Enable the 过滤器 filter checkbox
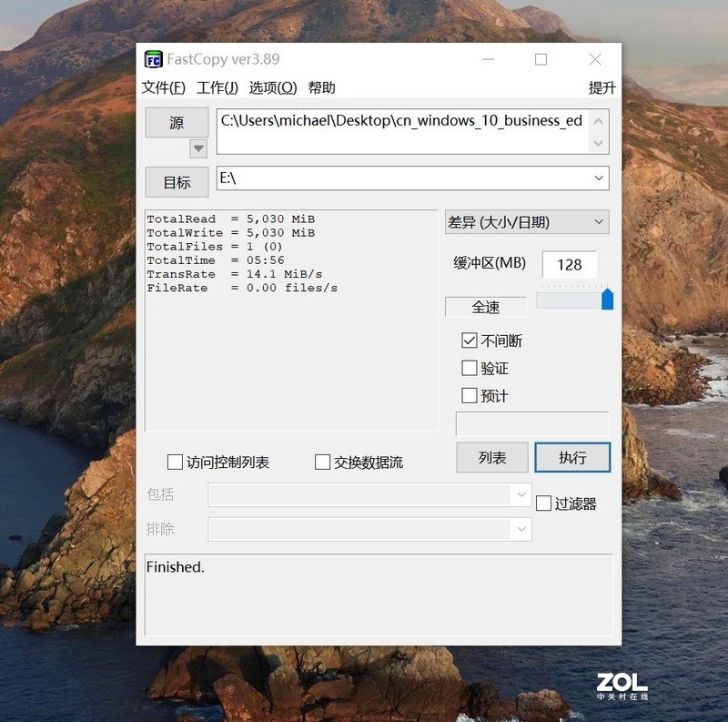 pyautogui.click(x=541, y=502)
